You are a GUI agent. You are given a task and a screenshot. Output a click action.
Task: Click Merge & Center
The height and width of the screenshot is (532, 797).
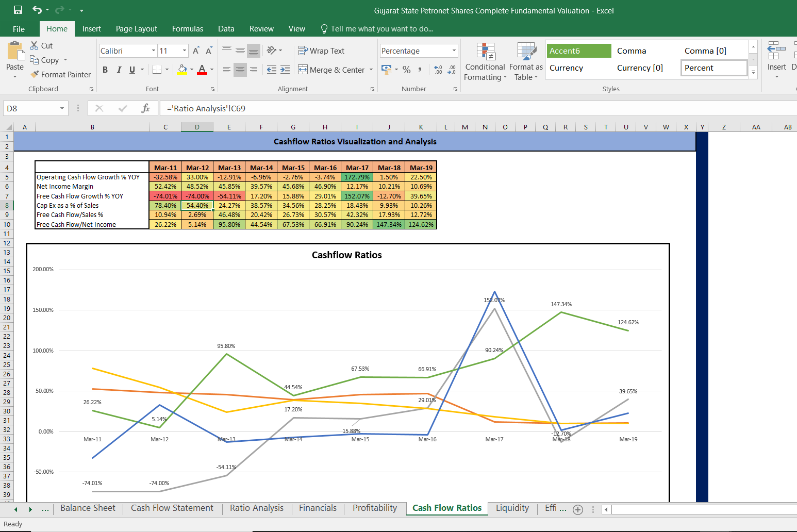331,70
